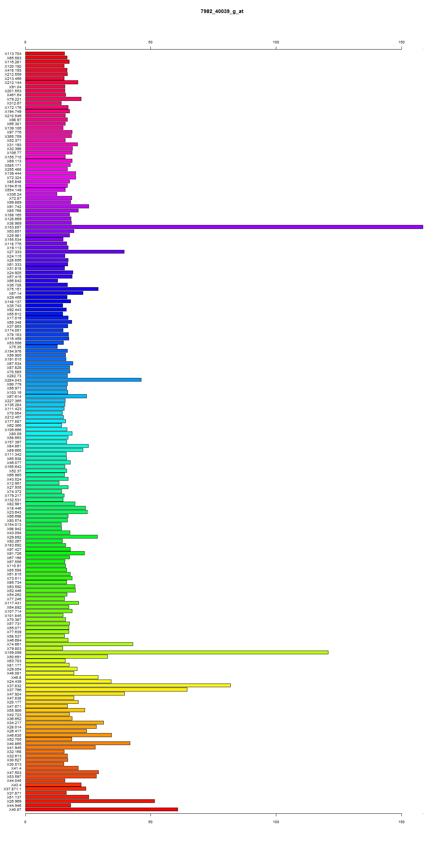
Task: Click the row label X113.704
Action: tap(13, 54)
